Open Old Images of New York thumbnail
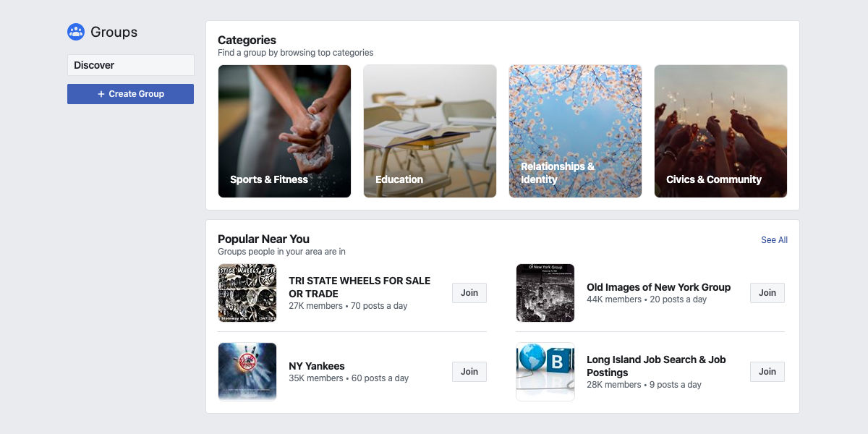868x434 pixels. tap(545, 293)
